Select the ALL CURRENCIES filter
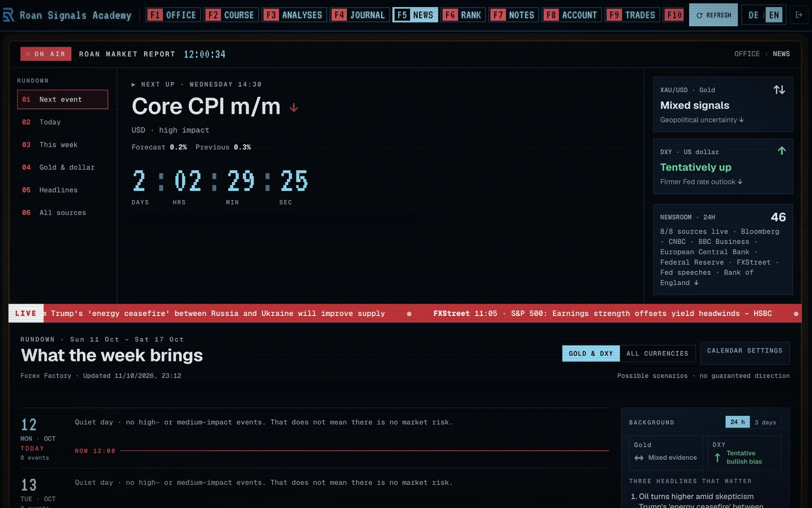The height and width of the screenshot is (508, 812). pos(657,354)
